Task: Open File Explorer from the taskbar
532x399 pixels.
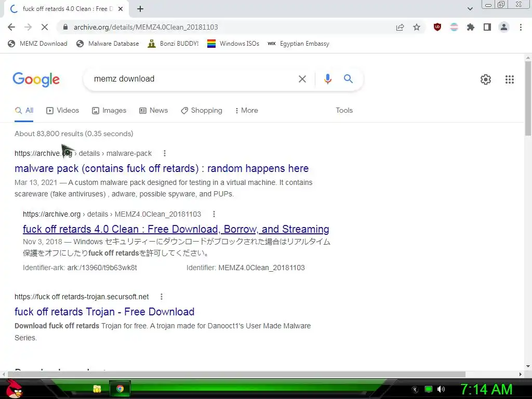Action: click(x=97, y=389)
